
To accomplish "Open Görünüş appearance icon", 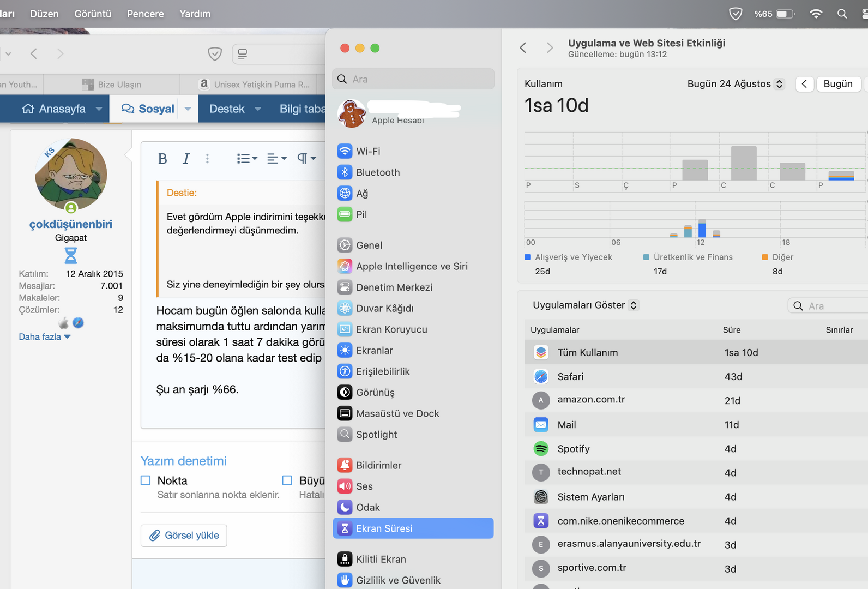I will coord(345,392).
